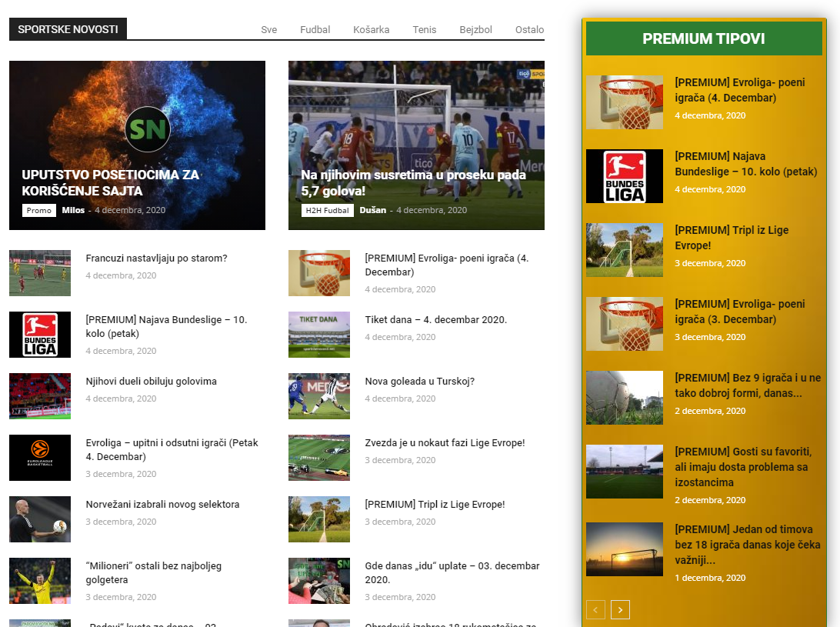840x627 pixels.
Task: Go to next Premium Tipovi page
Action: tap(620, 610)
